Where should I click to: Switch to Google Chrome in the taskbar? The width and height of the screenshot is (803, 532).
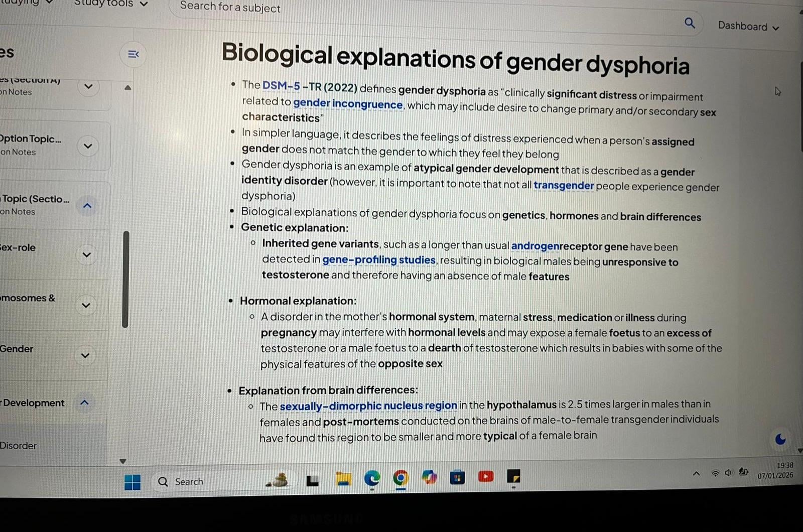coord(400,478)
